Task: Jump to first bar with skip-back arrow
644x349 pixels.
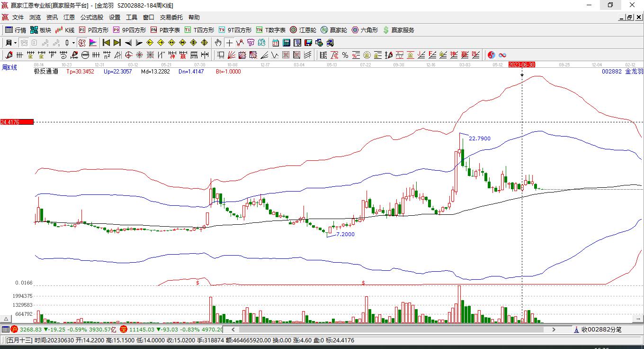Action: 106,43
